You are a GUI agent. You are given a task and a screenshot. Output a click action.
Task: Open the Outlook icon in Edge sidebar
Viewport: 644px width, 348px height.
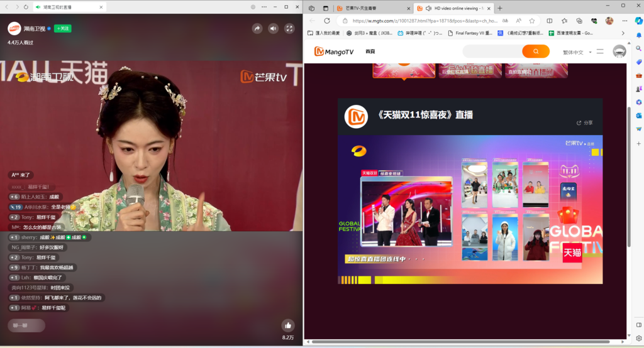(x=639, y=116)
